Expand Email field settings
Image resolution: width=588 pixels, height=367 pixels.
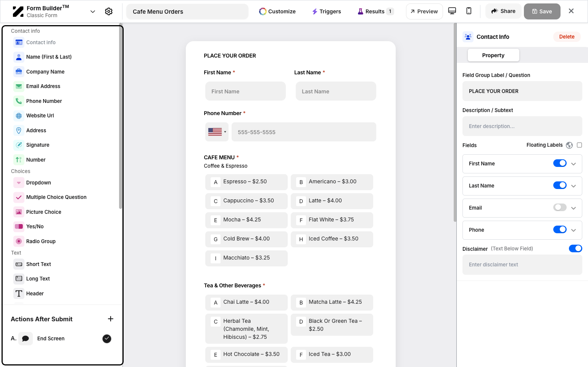point(574,208)
